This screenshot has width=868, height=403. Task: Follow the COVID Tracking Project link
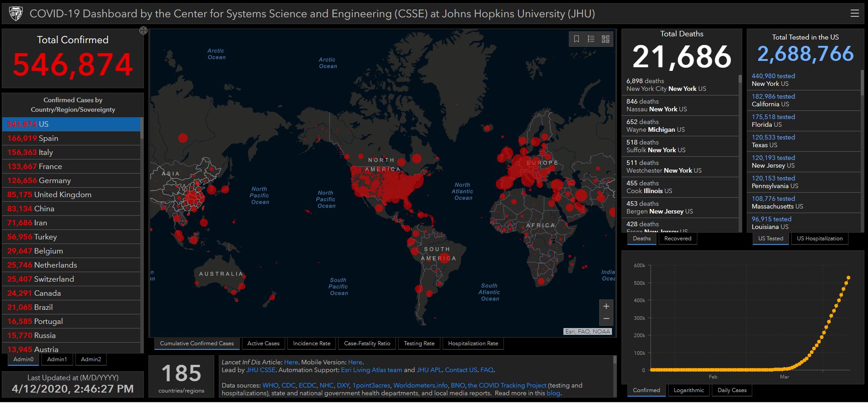tap(507, 385)
